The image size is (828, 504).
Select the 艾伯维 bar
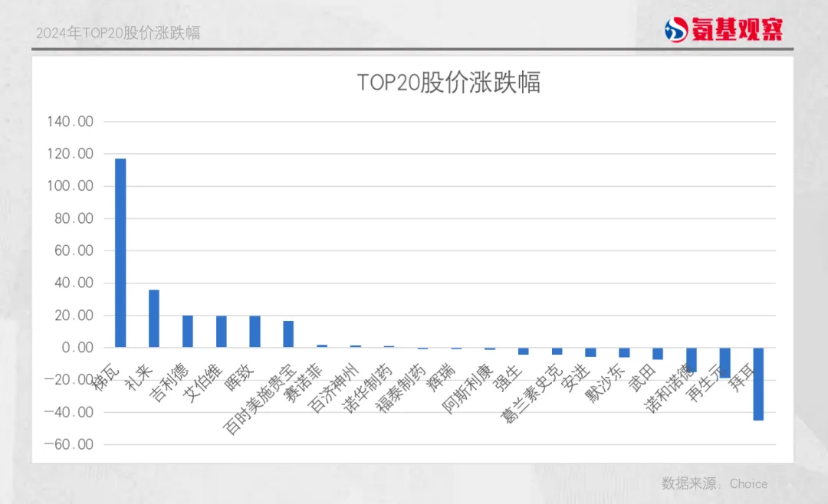(x=222, y=331)
